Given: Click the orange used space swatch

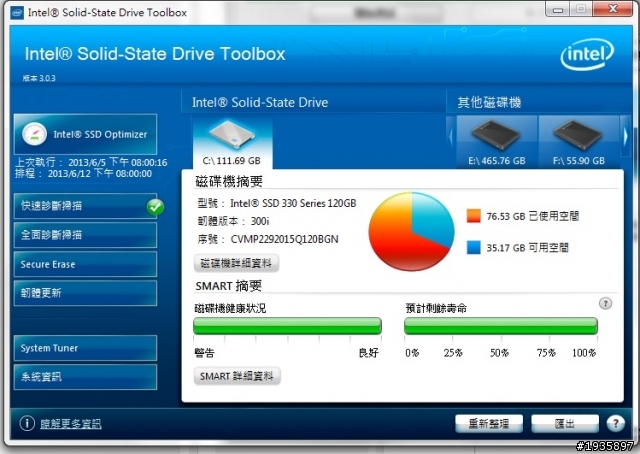Looking at the screenshot, I should (x=473, y=216).
